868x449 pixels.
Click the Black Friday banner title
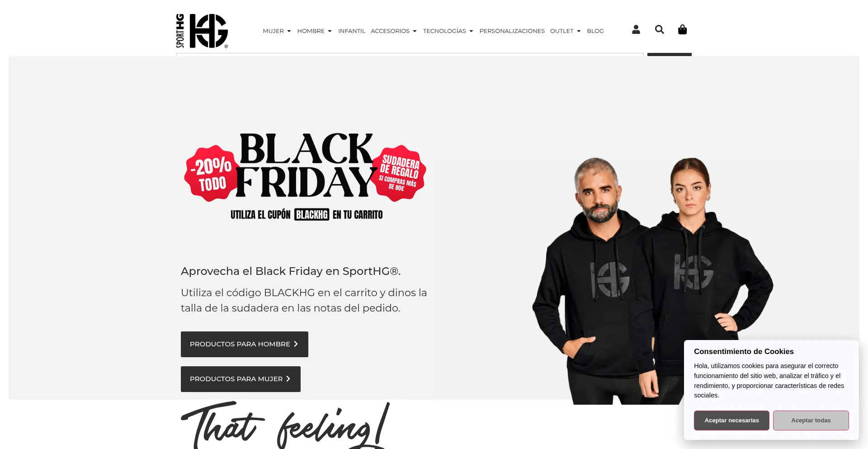click(306, 165)
